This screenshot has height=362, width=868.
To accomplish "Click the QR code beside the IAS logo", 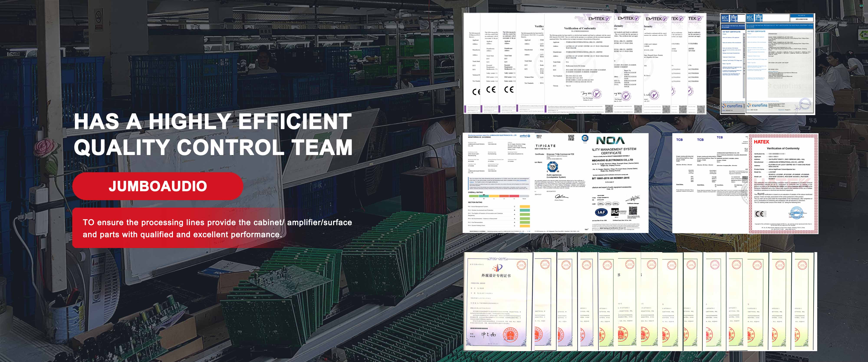I will click(633, 211).
